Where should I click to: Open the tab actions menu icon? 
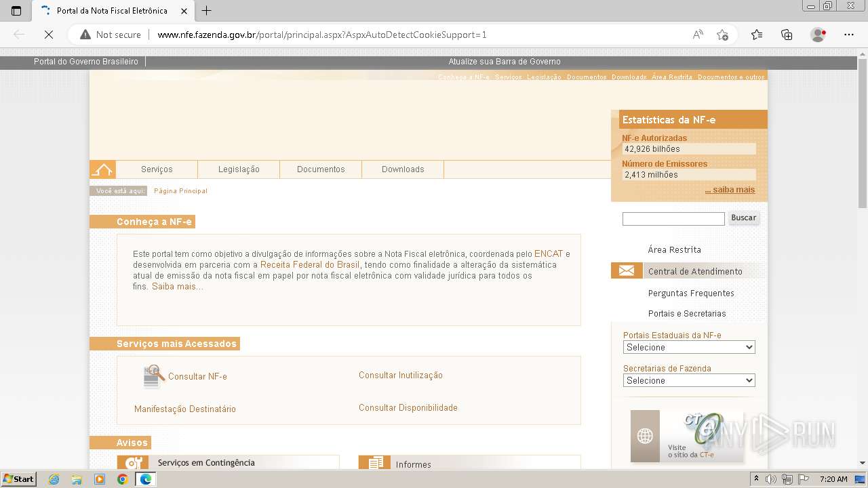pyautogui.click(x=17, y=11)
